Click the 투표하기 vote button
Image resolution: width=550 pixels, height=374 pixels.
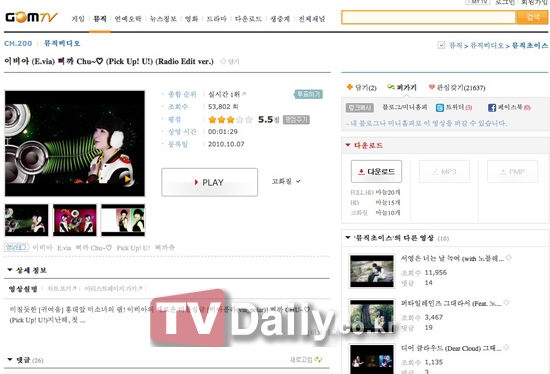click(x=308, y=94)
